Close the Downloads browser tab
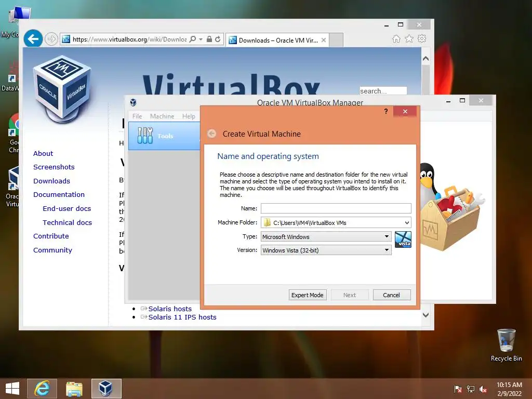Image resolution: width=532 pixels, height=399 pixels. pyautogui.click(x=324, y=40)
